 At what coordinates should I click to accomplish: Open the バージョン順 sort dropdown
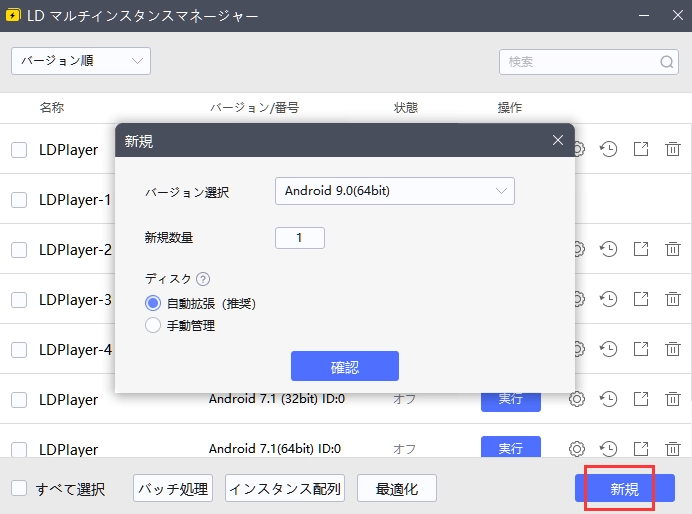pyautogui.click(x=81, y=61)
